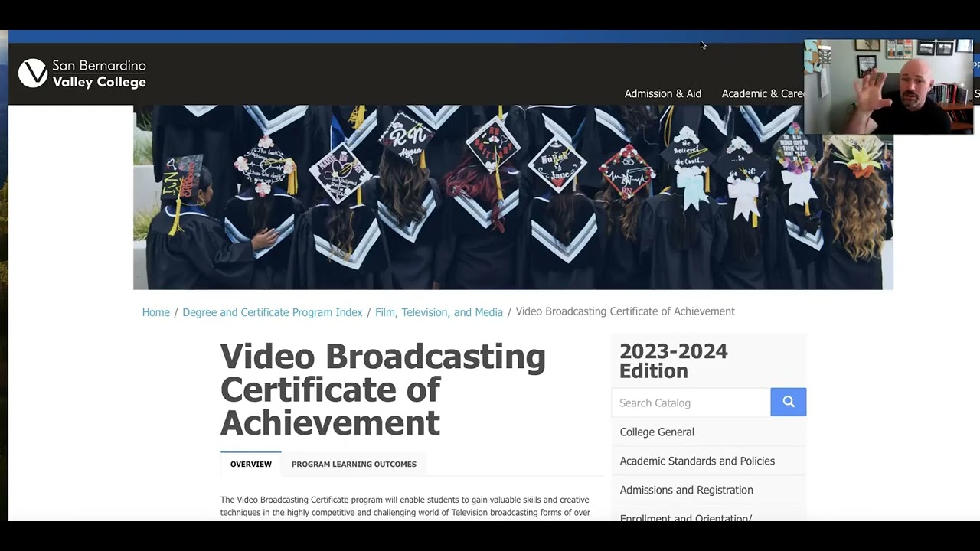
Task: Open the Academic & Career menu
Action: tap(763, 93)
